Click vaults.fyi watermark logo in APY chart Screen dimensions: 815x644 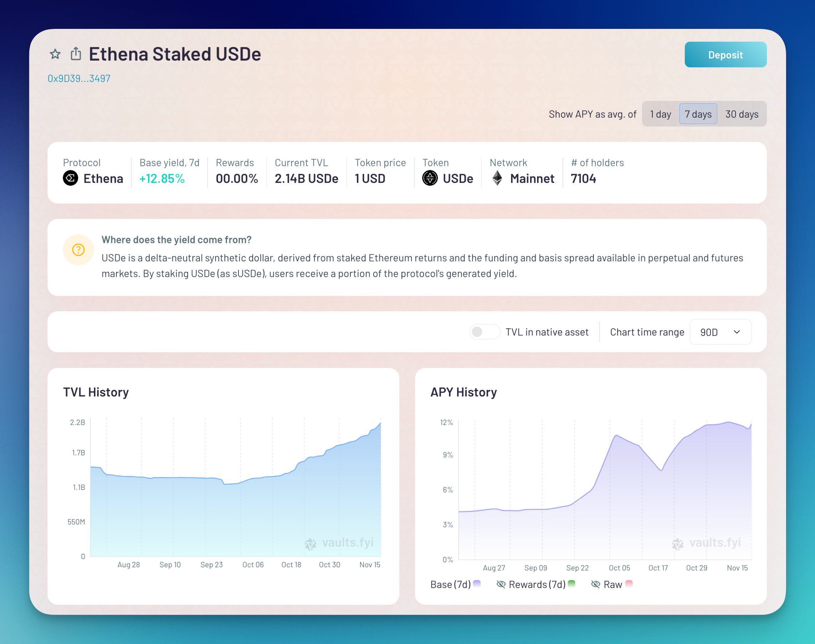pyautogui.click(x=678, y=544)
